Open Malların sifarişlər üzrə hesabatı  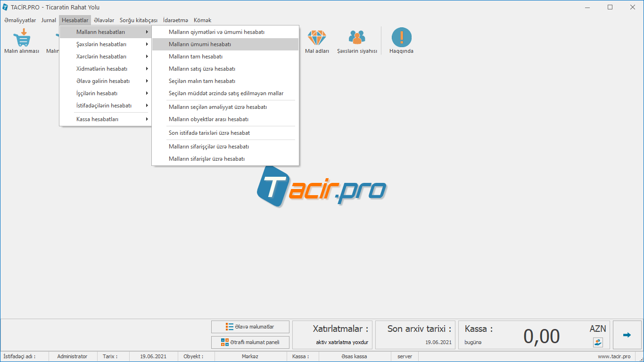206,159
